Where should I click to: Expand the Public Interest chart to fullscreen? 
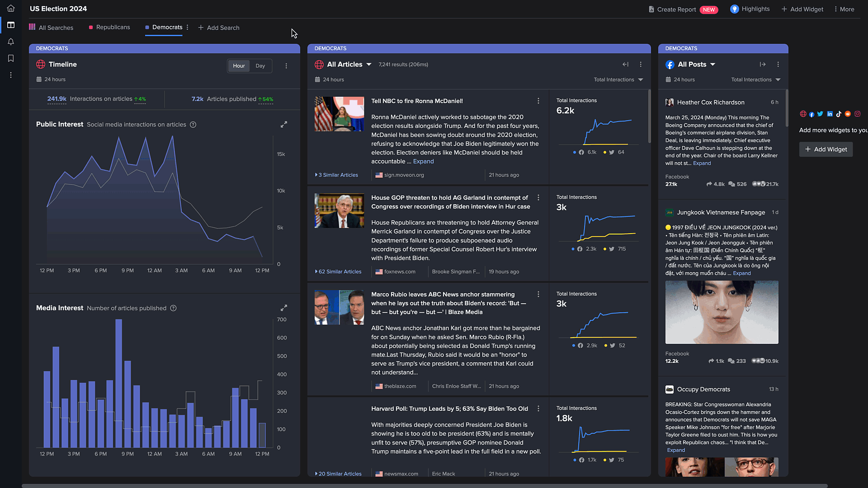283,124
